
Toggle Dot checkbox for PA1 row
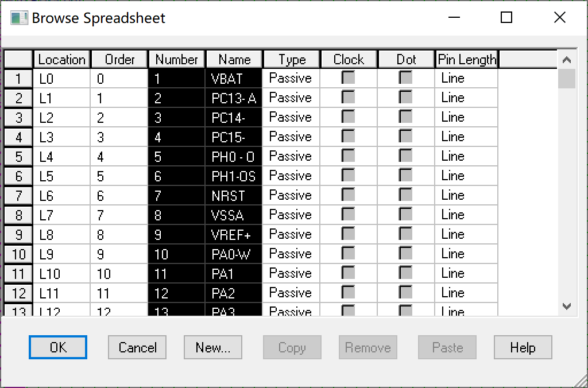405,273
